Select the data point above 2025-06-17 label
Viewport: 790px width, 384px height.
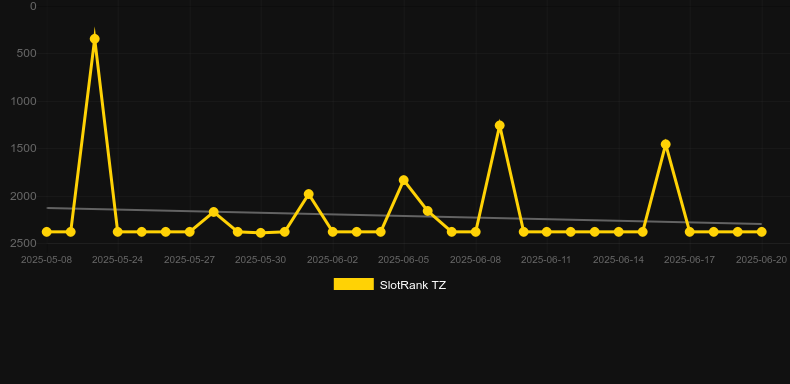[690, 232]
